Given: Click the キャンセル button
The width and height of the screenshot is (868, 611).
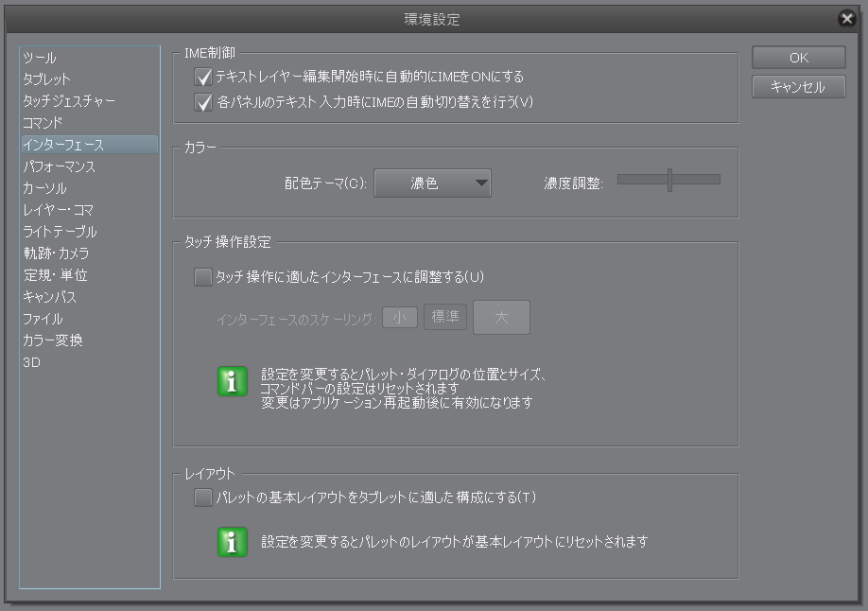Looking at the screenshot, I should (x=798, y=87).
